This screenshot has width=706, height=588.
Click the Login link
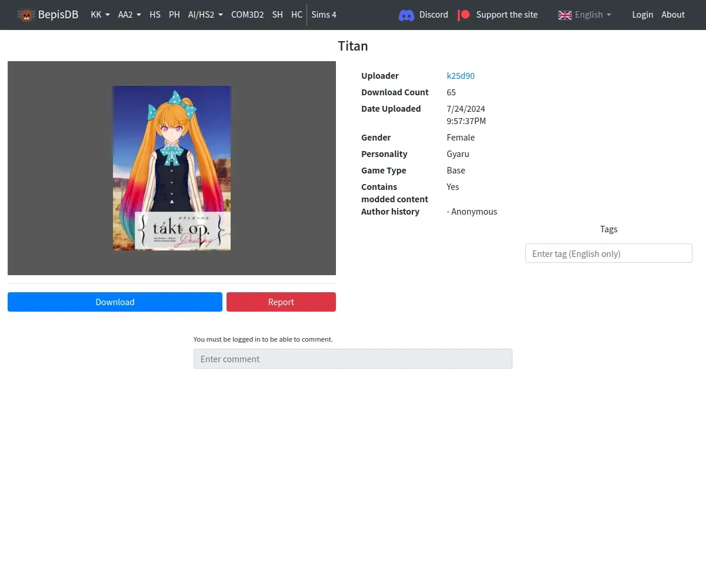click(642, 15)
